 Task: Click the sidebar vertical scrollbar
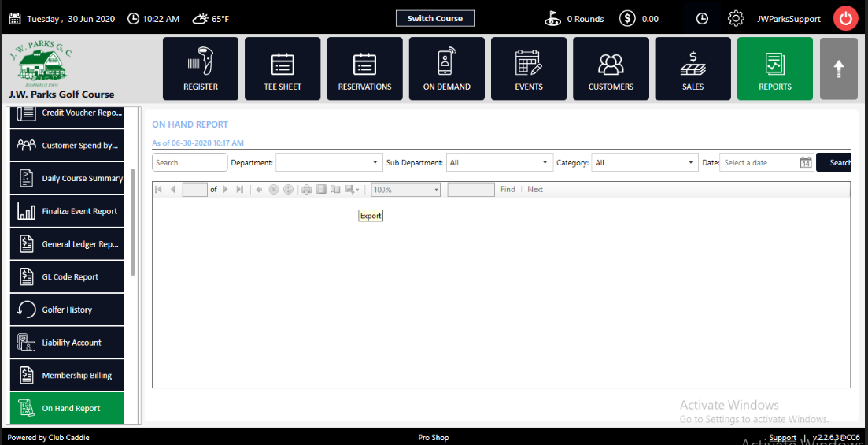(x=133, y=221)
